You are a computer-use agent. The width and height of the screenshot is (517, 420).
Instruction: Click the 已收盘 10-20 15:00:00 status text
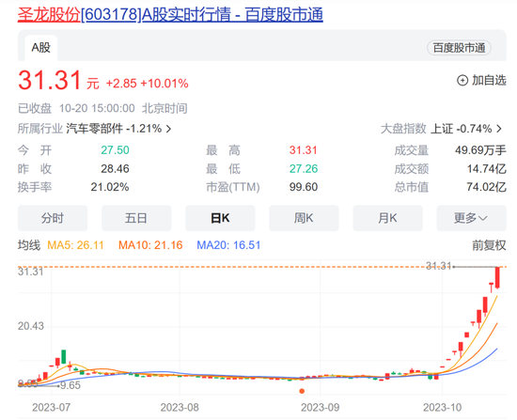(x=102, y=108)
